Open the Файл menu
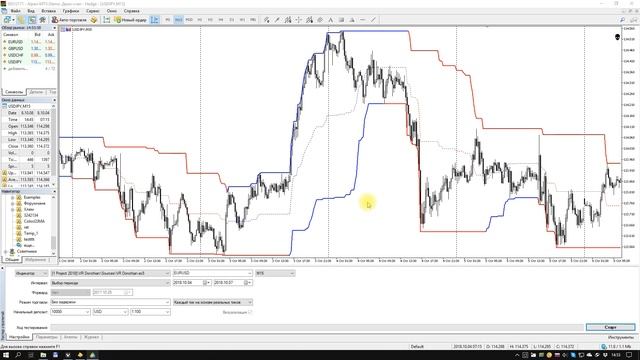This screenshot has width=640, height=360. coord(16,11)
